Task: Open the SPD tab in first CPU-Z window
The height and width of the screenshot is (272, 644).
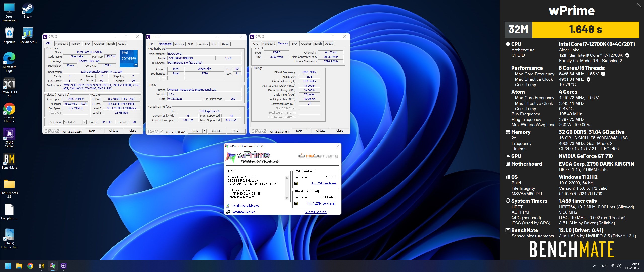Action: 87,44
